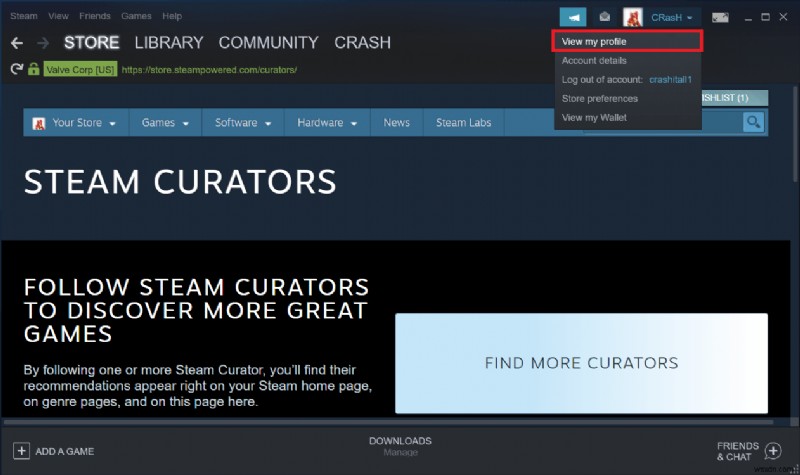800x475 pixels.
Task: Open the inbox envelope icon
Action: 605,17
